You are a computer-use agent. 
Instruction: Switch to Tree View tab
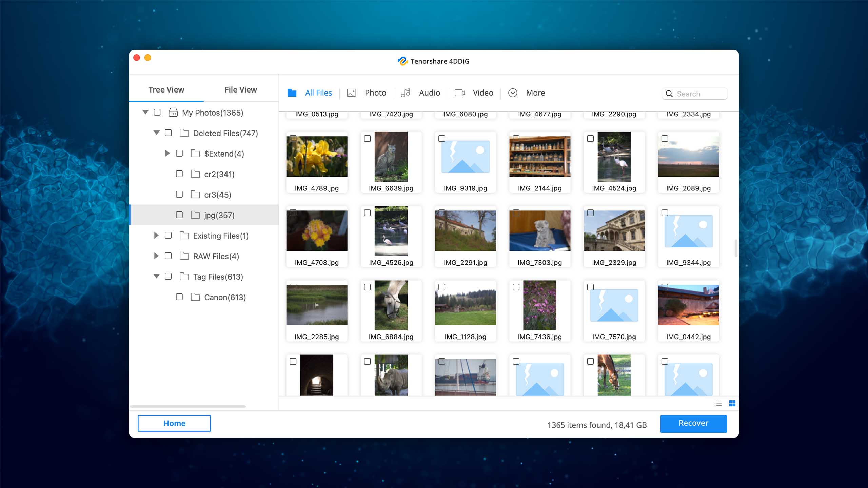pyautogui.click(x=166, y=90)
